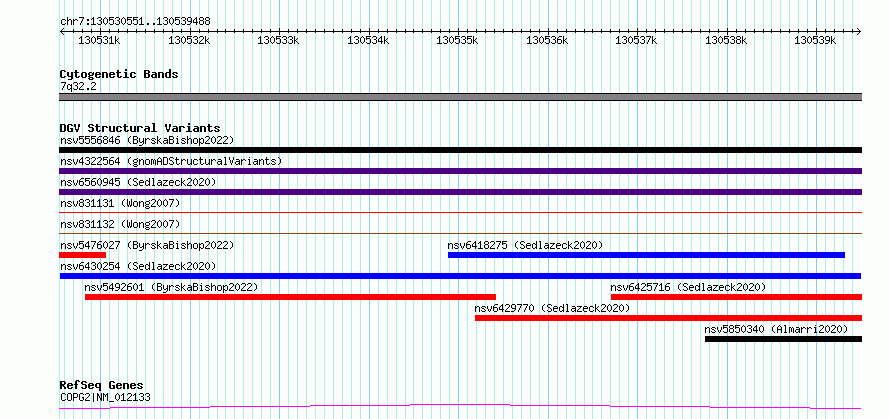Click the nsv5476027 (ByrskaBishop2022) label
The height and width of the screenshot is (419, 890).
pyautogui.click(x=147, y=245)
